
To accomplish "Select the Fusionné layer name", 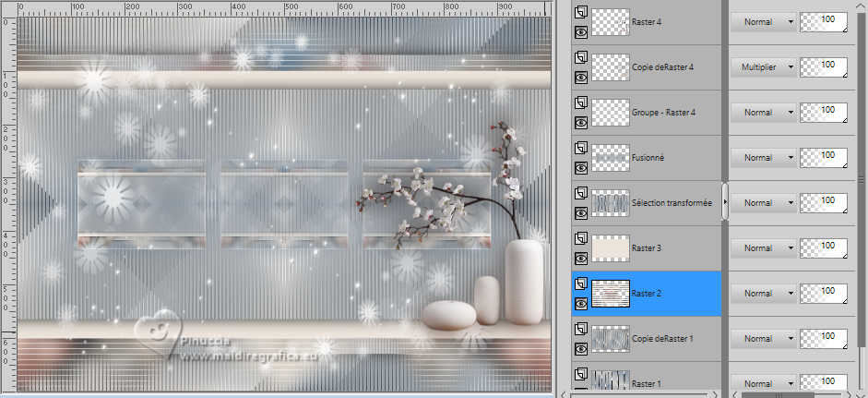I will pos(648,158).
